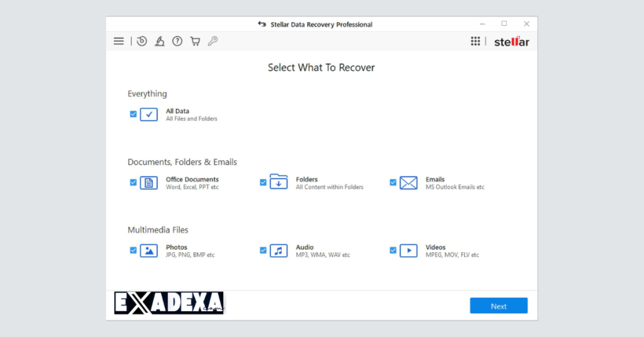644x337 pixels.
Task: Click the Videos play icon
Action: (409, 250)
